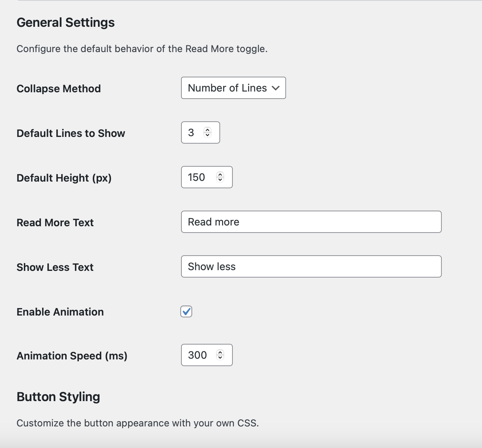Screen dimensions: 482x448
Task: Click the Read More Text label
Action: tap(55, 223)
